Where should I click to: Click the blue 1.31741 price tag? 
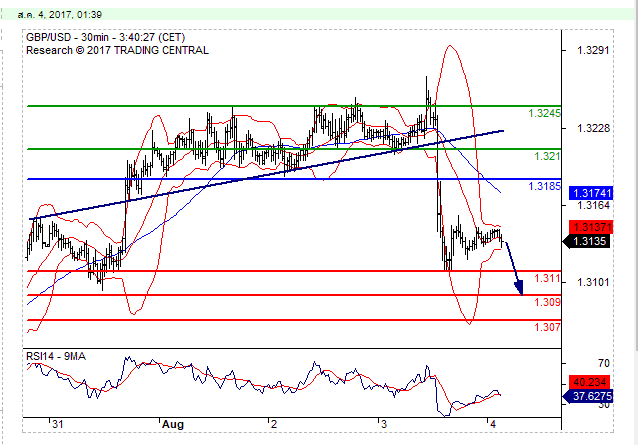(591, 193)
